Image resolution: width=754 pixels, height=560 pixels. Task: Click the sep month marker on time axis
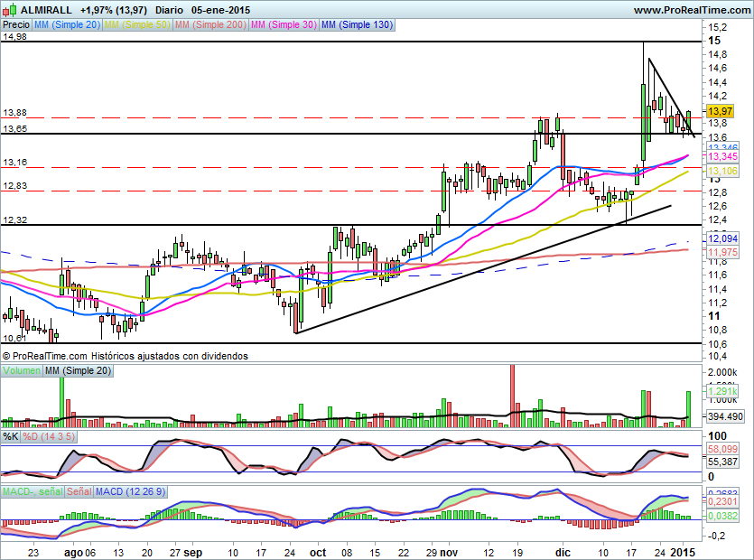pos(192,553)
